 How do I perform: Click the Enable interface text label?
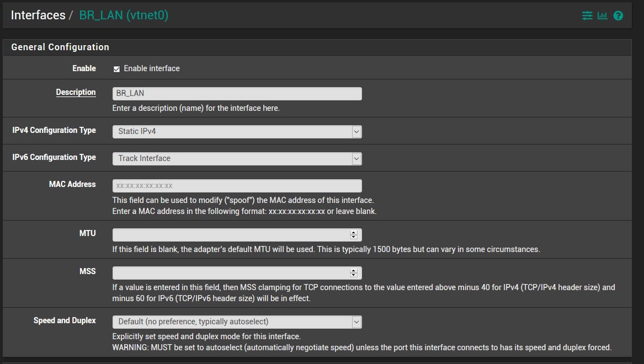(152, 68)
